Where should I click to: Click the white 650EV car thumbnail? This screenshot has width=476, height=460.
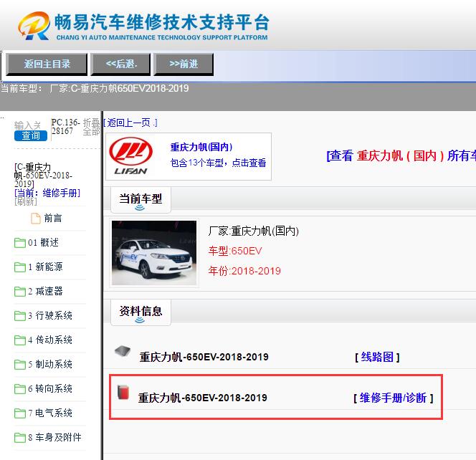154,253
